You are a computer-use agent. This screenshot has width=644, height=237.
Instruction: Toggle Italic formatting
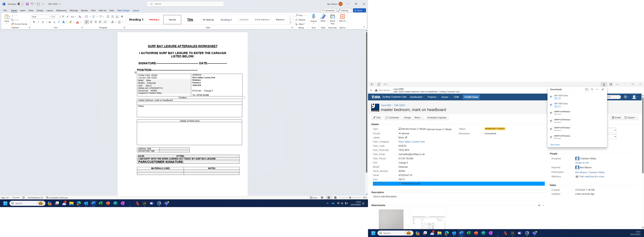click(x=38, y=22)
